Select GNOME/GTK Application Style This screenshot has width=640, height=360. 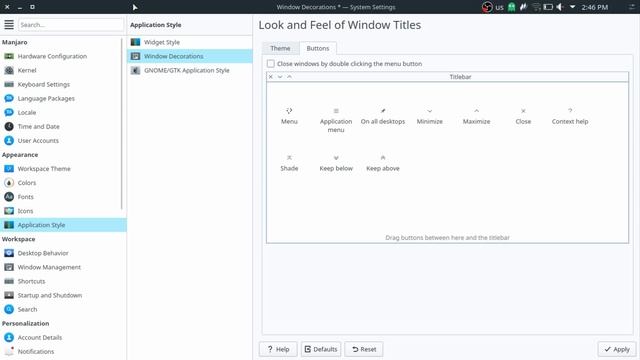[x=190, y=70]
